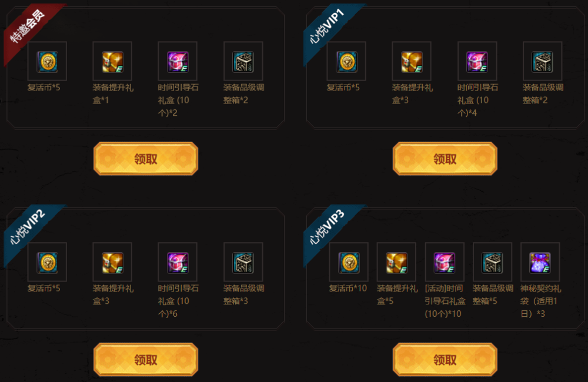Select 装备品级调整箱 icon in 心悦VIP2 panel
588x382 pixels.
click(x=243, y=263)
